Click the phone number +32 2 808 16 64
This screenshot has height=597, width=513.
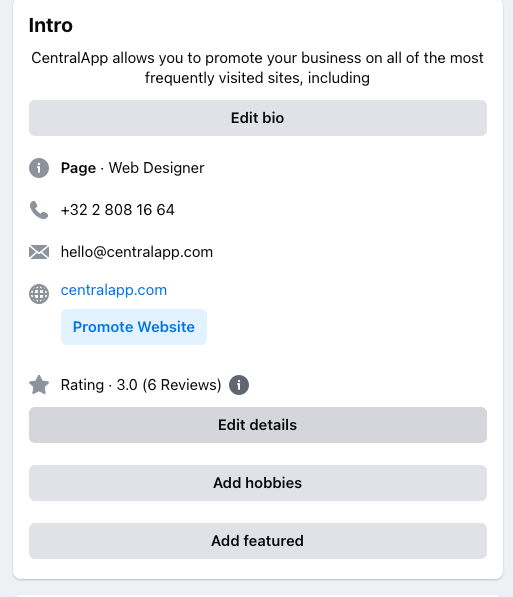click(118, 210)
